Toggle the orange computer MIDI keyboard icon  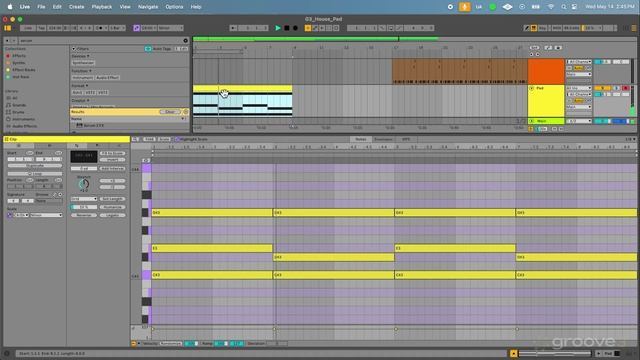point(533,28)
